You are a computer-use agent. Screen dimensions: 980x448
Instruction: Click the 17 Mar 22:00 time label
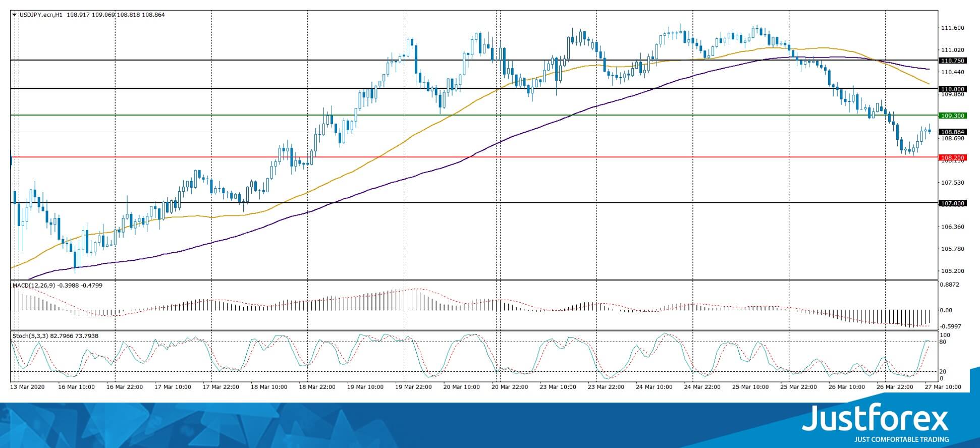point(221,387)
